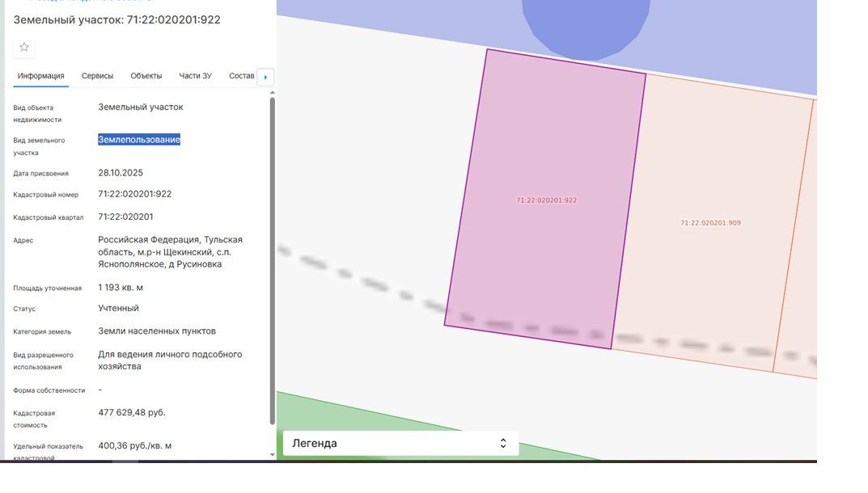The image size is (868, 493).
Task: Click highlighted Землепользование value
Action: coord(139,140)
